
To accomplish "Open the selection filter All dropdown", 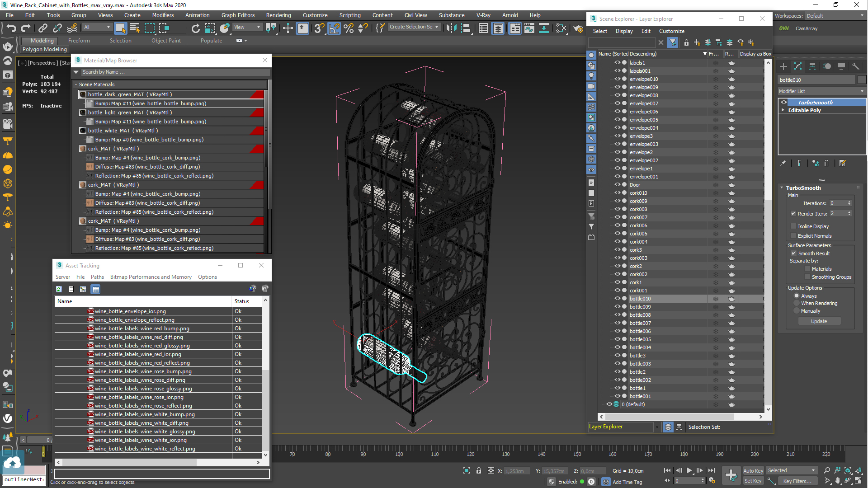I will [x=97, y=27].
